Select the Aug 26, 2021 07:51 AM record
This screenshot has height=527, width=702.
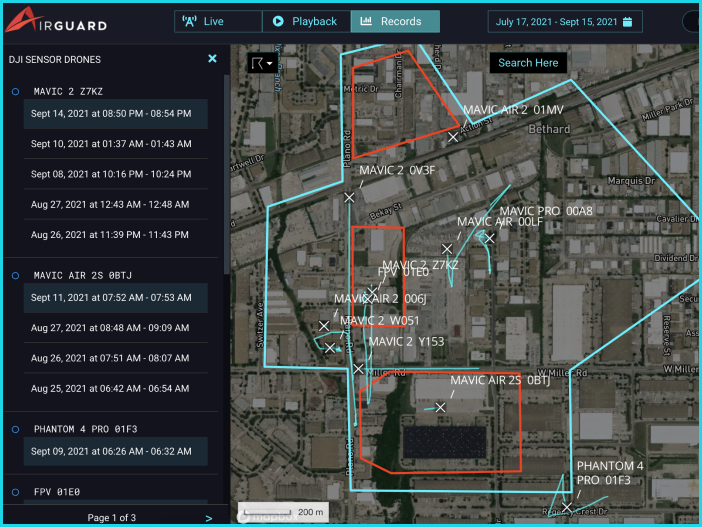116,359
